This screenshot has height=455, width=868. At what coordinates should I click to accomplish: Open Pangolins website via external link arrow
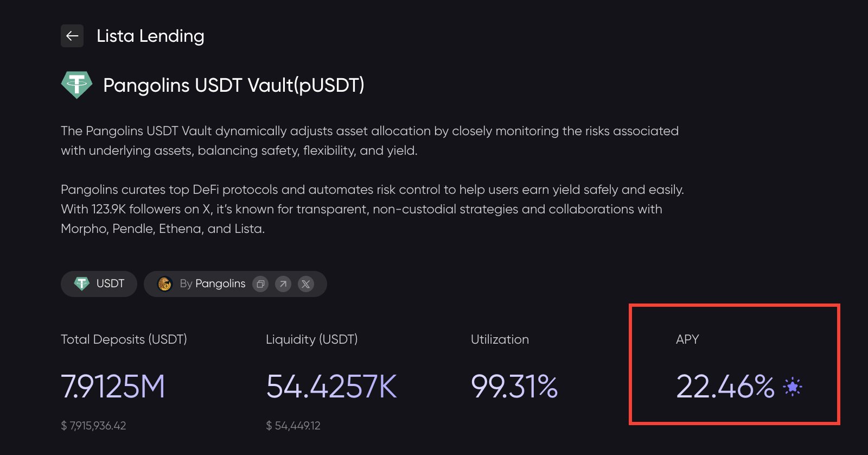click(283, 284)
